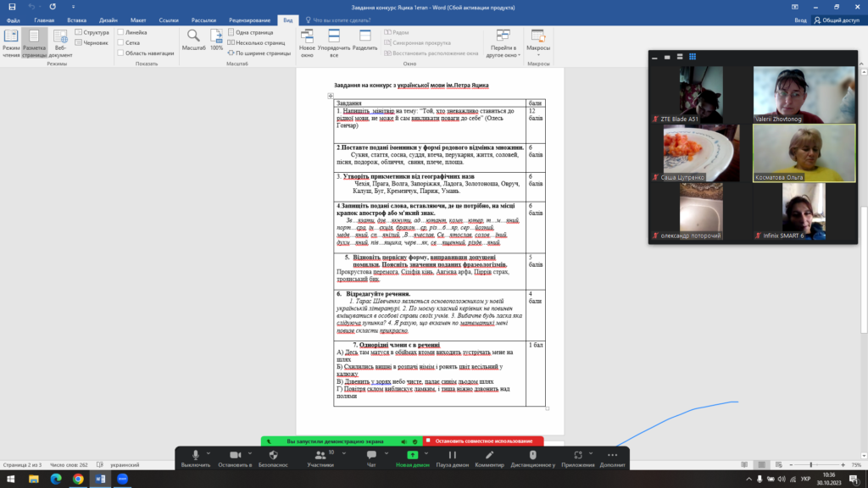
Task: Click the Масштаб magnifier icon in ribbon
Action: click(x=193, y=39)
